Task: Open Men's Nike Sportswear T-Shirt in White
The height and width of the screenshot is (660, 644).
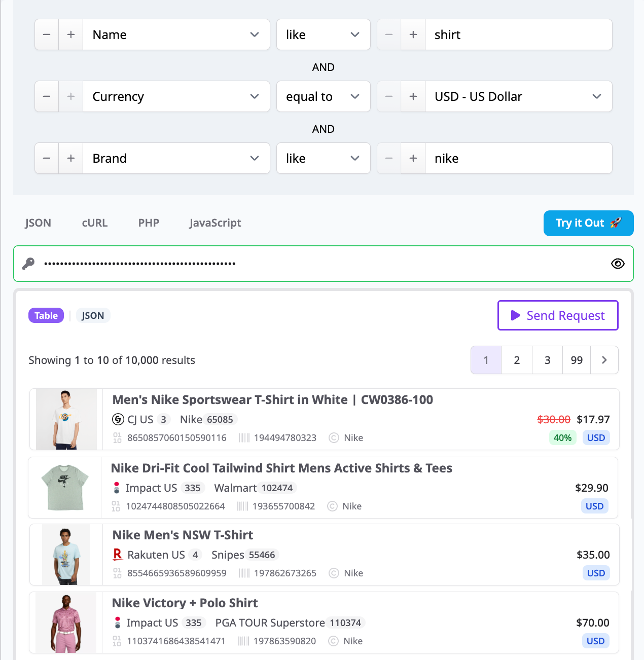Action: coord(273,399)
